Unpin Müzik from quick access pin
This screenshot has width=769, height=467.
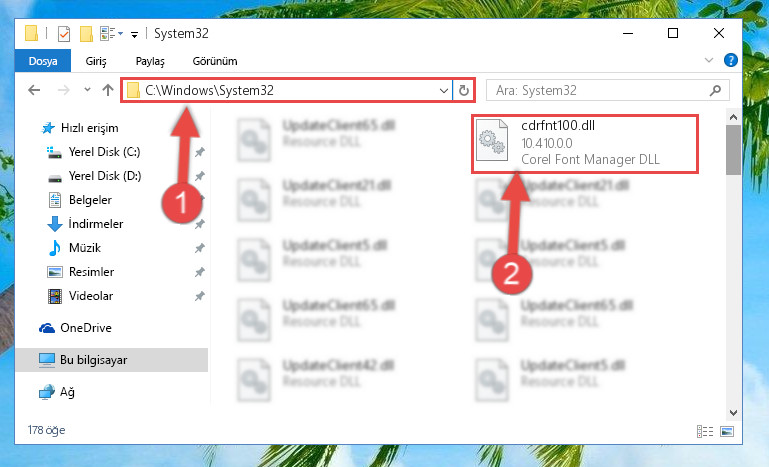coord(200,248)
